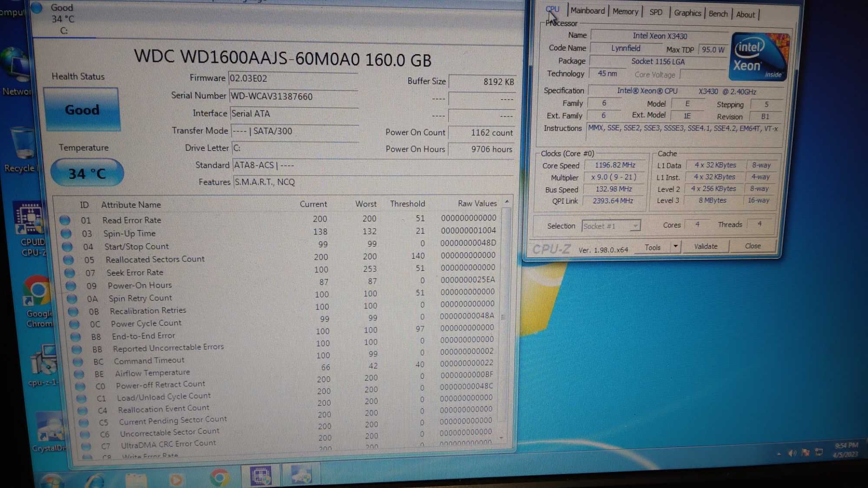The width and height of the screenshot is (868, 488).
Task: Click the Power On Hours value 9706 hours
Action: tap(481, 149)
